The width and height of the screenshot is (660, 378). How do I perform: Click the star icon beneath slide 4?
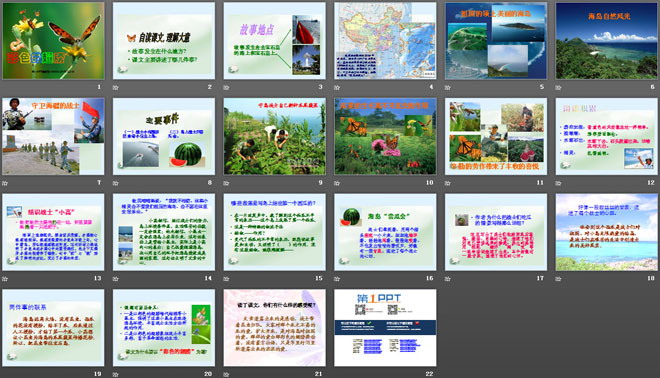tap(337, 88)
